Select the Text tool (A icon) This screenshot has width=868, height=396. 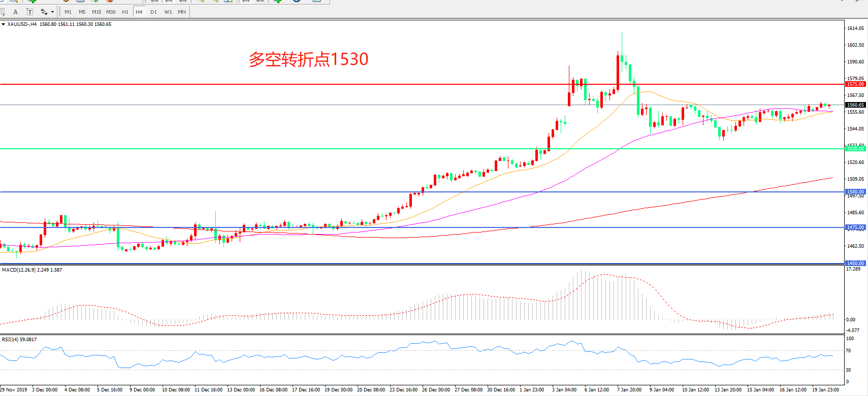pyautogui.click(x=15, y=12)
